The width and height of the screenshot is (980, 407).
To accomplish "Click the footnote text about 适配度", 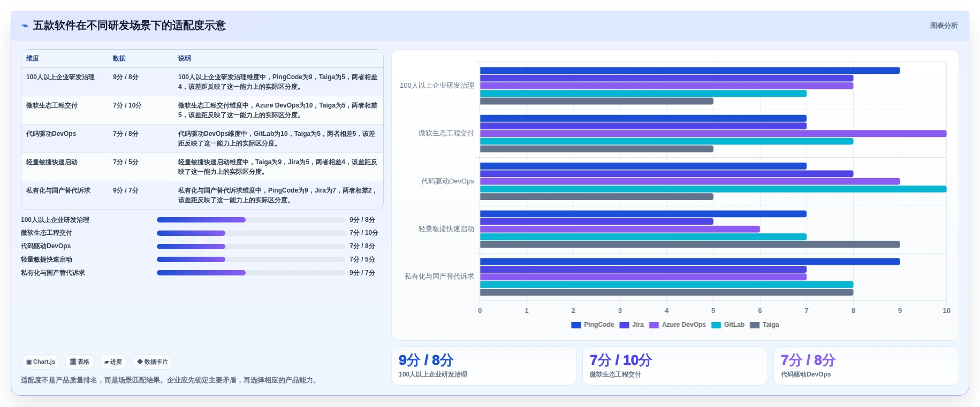I will (x=170, y=380).
